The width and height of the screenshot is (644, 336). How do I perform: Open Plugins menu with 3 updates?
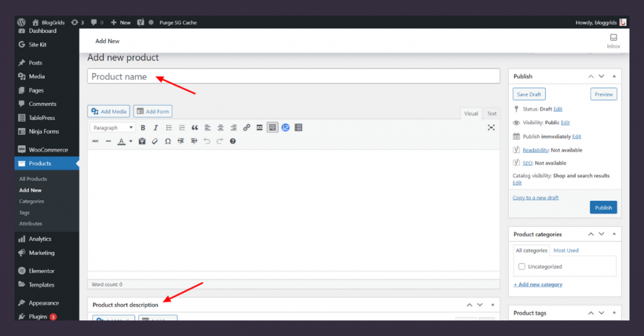47,317
